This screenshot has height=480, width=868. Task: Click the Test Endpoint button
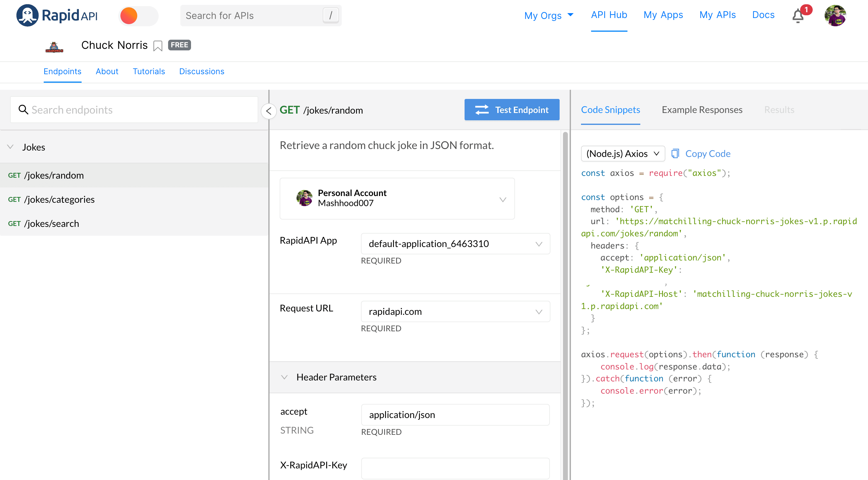tap(512, 110)
